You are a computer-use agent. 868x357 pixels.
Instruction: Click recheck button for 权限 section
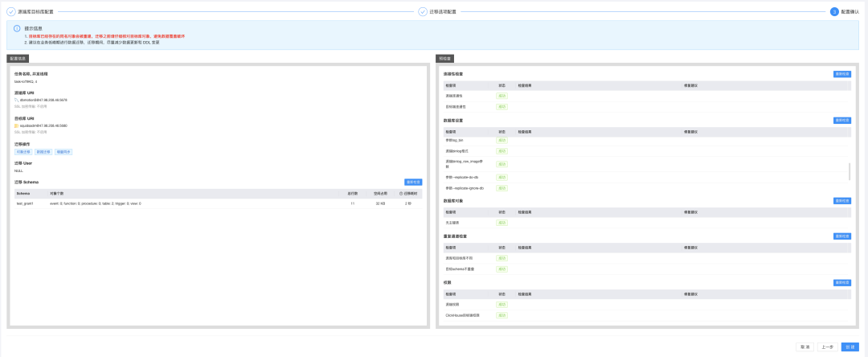(842, 282)
